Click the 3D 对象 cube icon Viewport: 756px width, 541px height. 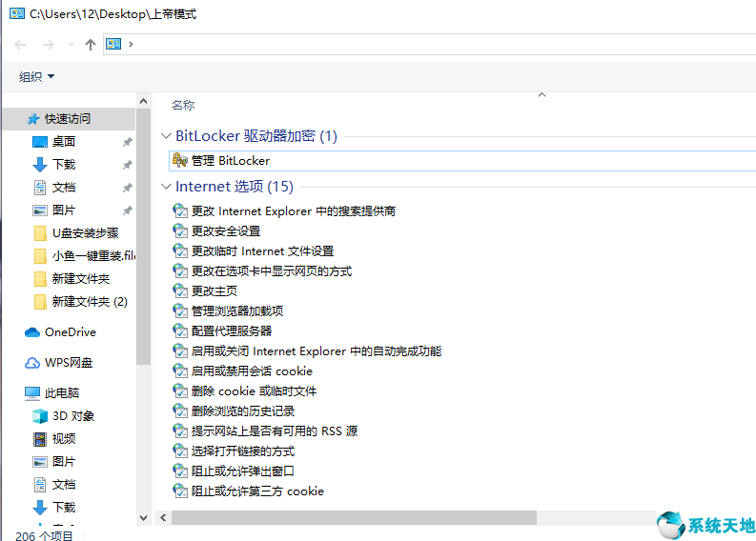pos(40,415)
